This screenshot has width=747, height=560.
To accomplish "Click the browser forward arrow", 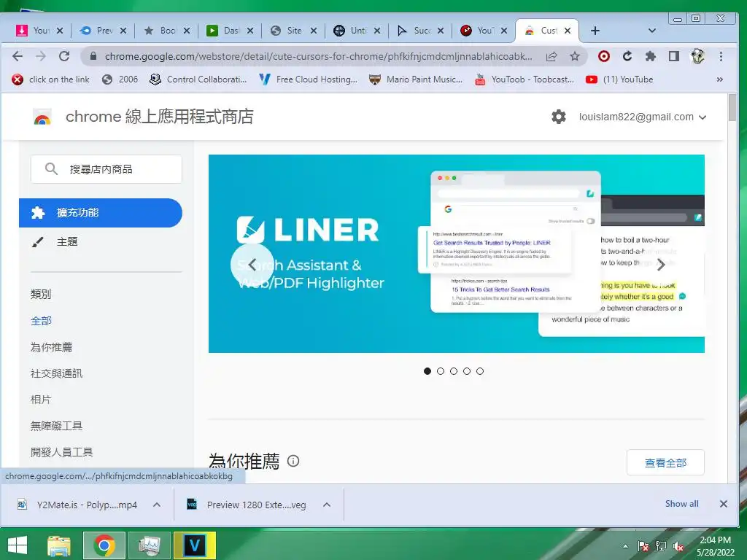I will [x=41, y=56].
